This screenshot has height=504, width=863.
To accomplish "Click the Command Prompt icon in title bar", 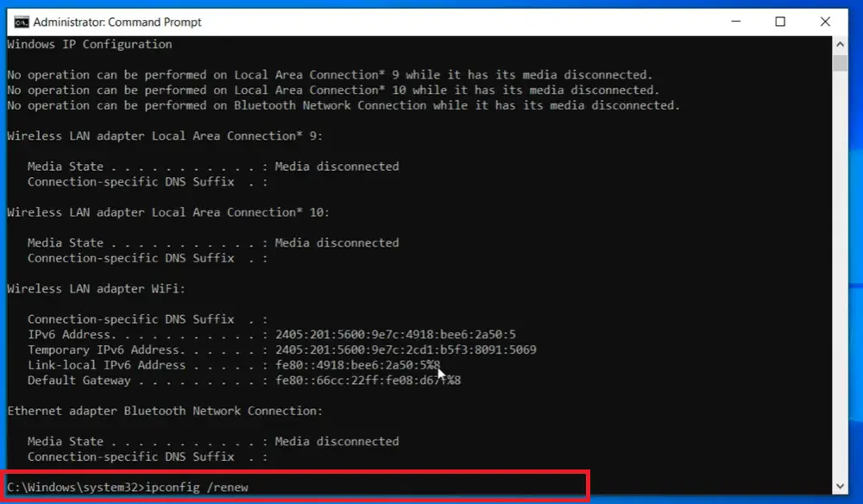I will click(x=22, y=22).
